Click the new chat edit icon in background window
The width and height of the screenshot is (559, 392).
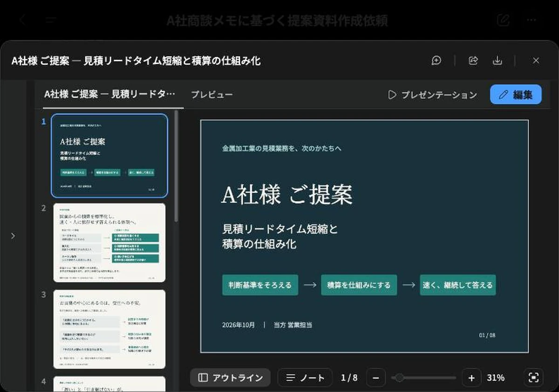pyautogui.click(x=503, y=20)
